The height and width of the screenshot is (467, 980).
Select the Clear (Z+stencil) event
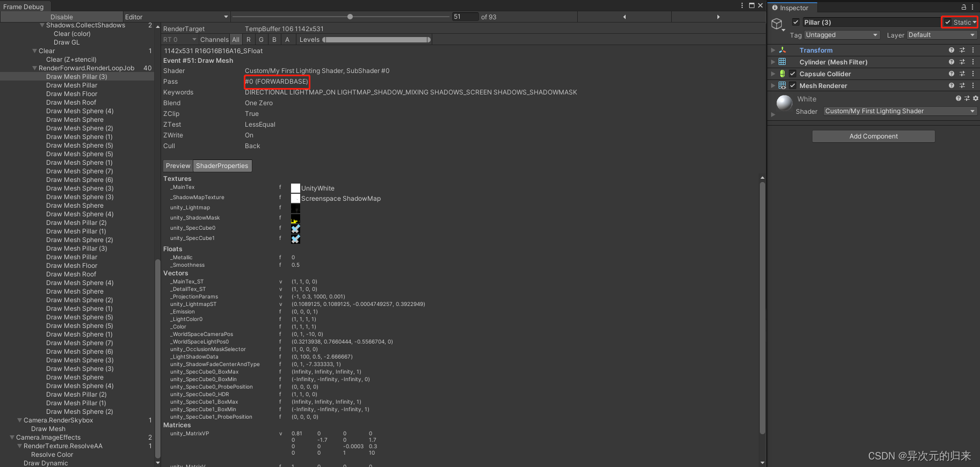(x=71, y=60)
